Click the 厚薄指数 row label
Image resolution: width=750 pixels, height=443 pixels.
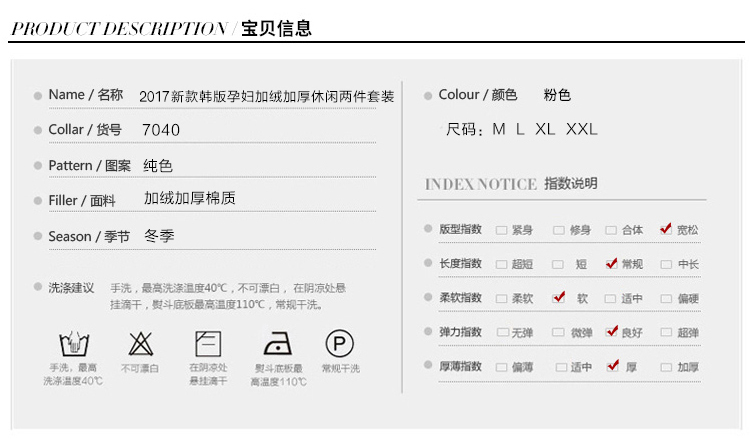tap(460, 366)
